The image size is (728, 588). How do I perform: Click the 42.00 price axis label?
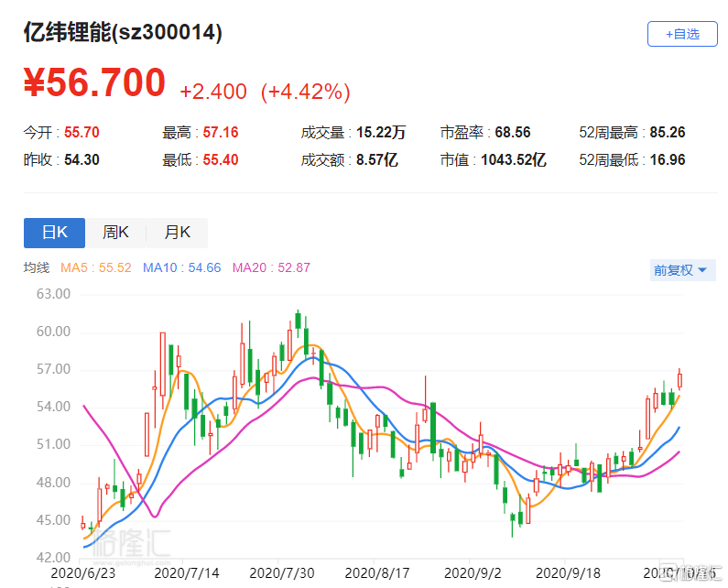click(x=53, y=558)
